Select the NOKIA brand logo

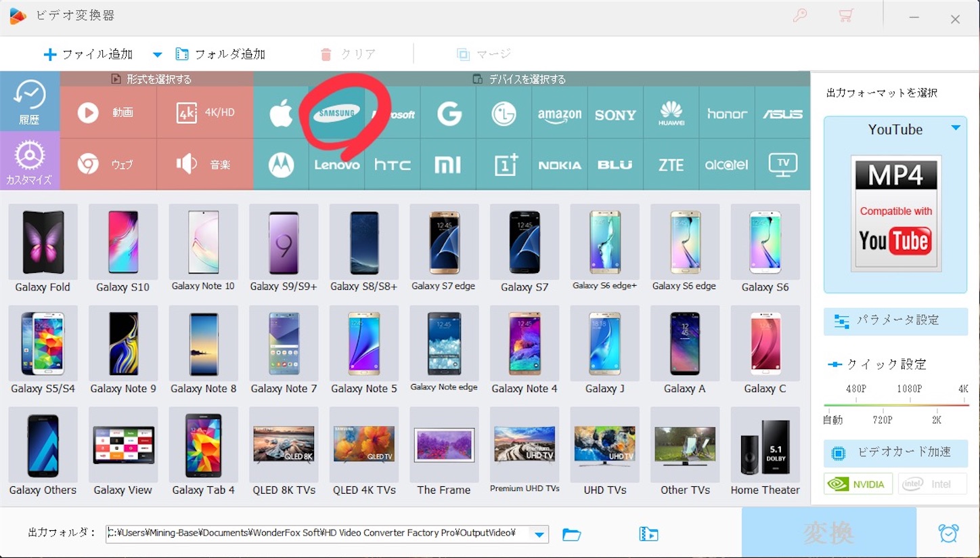click(560, 165)
